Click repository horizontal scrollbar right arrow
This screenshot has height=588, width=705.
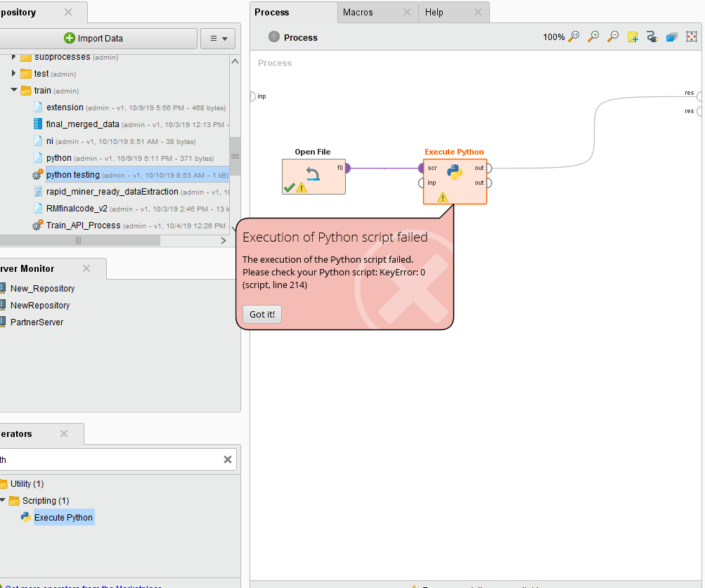[223, 240]
